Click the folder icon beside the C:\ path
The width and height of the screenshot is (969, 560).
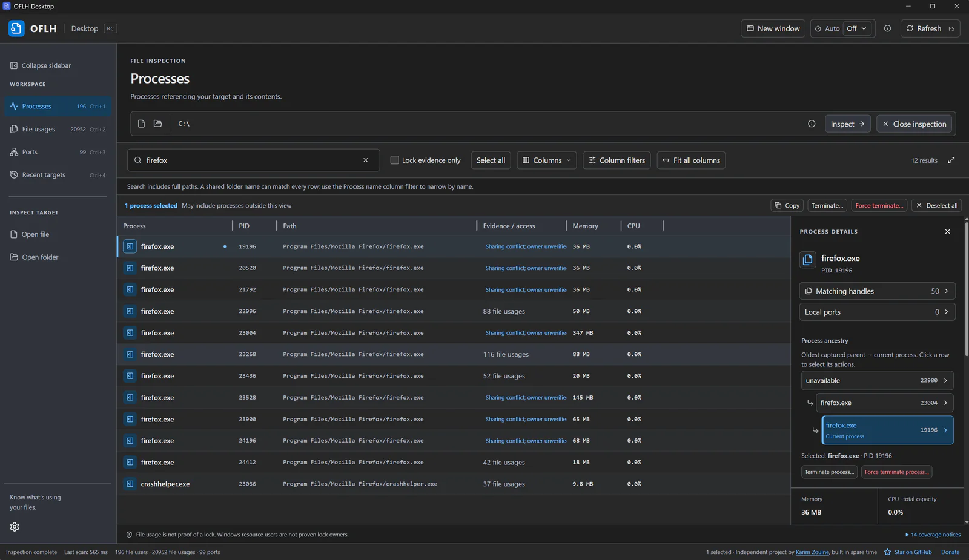pos(158,124)
